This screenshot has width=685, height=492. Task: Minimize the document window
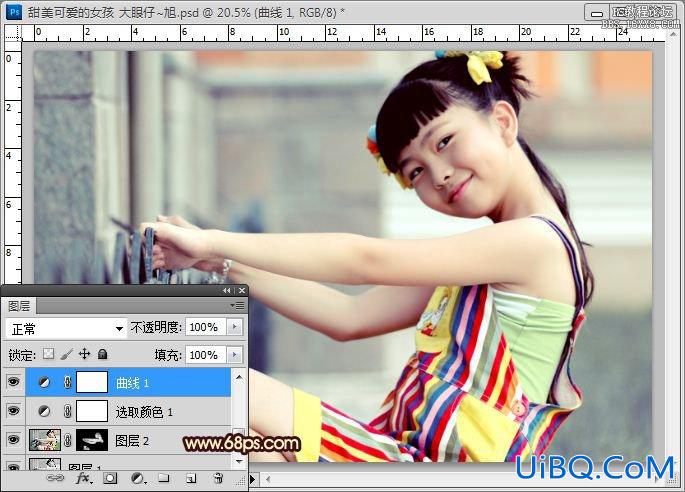597,13
